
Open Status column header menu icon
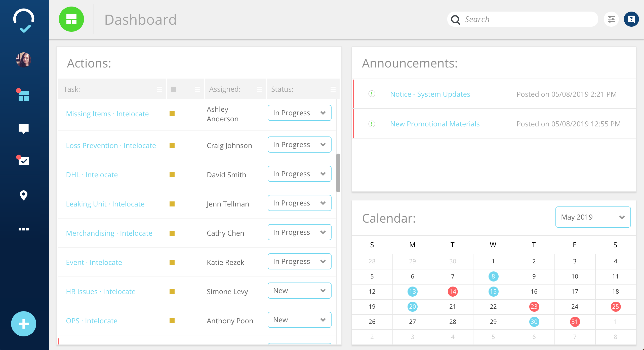tap(333, 89)
